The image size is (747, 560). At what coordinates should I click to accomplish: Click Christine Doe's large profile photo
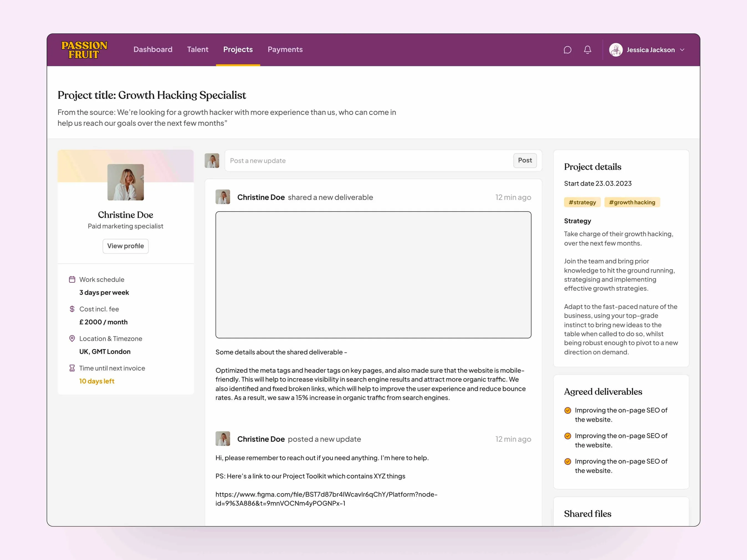(x=126, y=182)
